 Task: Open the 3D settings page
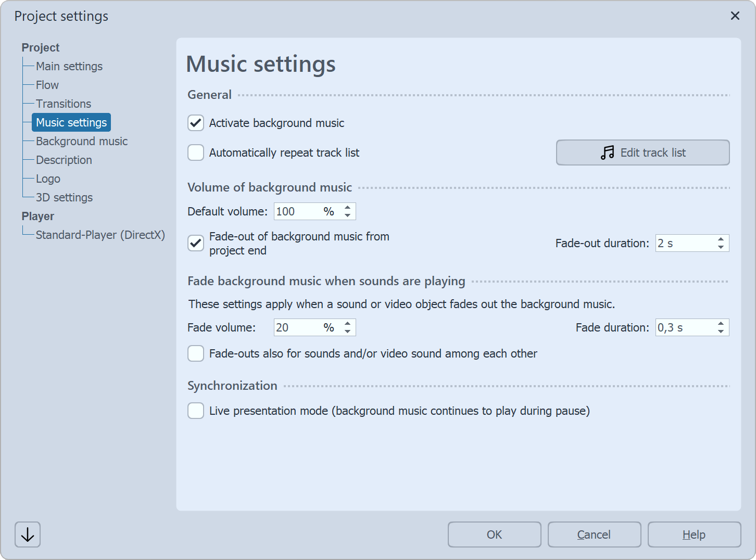pyautogui.click(x=64, y=197)
